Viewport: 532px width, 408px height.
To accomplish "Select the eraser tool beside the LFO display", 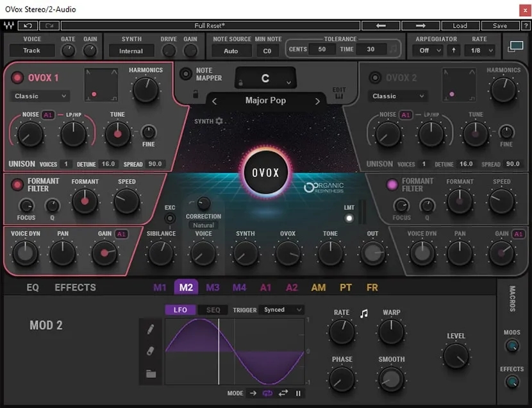I will coord(151,351).
